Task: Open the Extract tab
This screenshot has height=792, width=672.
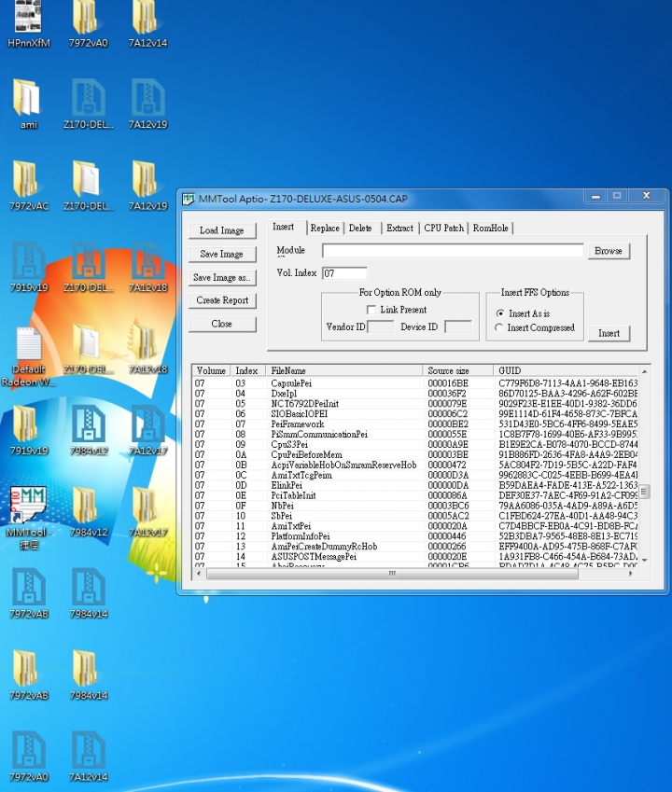Action: pos(399,228)
